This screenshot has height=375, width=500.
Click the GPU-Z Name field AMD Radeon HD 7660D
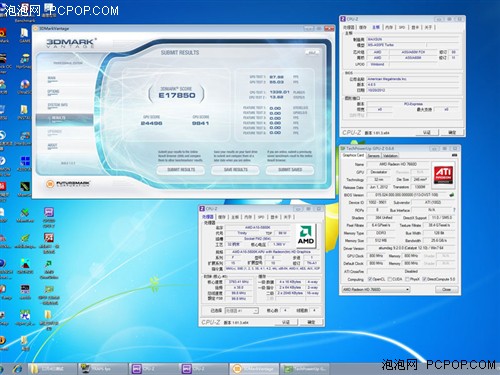[398, 164]
